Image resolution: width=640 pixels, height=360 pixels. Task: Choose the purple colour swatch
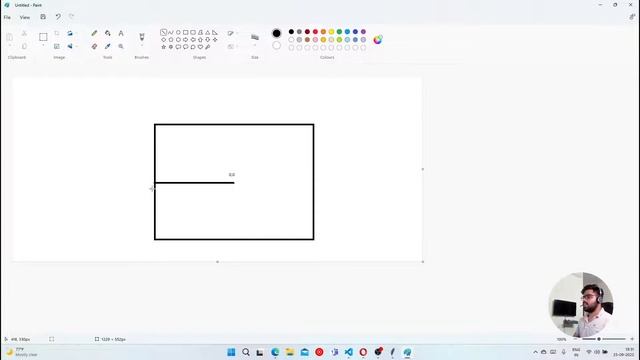point(363,32)
